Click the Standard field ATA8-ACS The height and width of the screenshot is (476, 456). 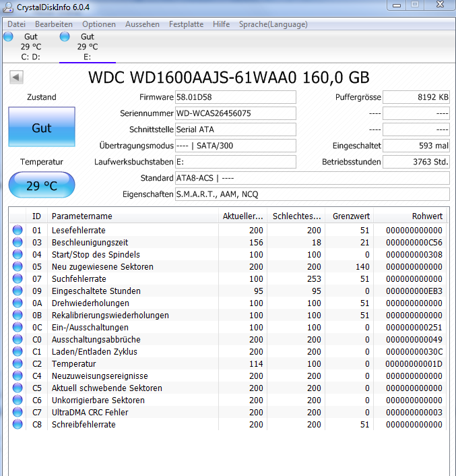[313, 178]
